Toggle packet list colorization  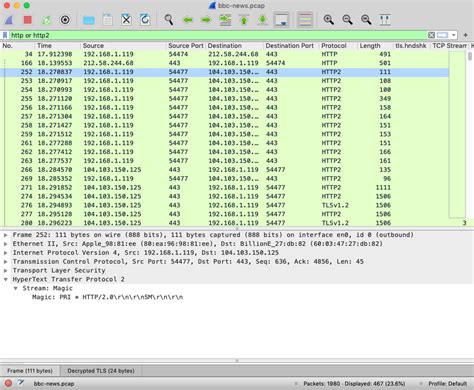pos(305,20)
